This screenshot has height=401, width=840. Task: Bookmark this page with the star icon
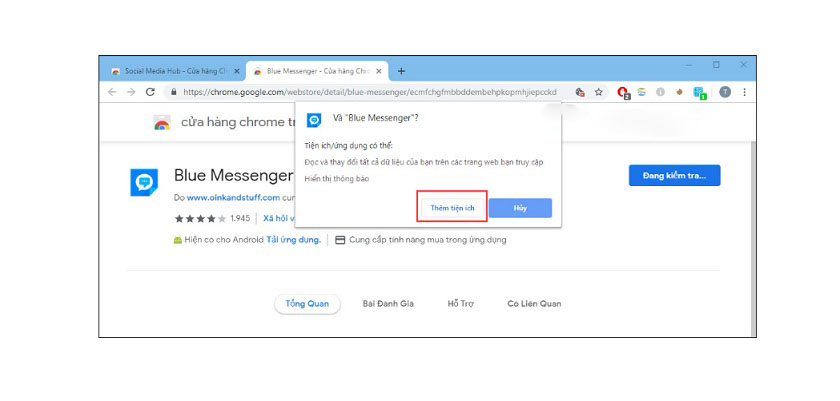599,92
